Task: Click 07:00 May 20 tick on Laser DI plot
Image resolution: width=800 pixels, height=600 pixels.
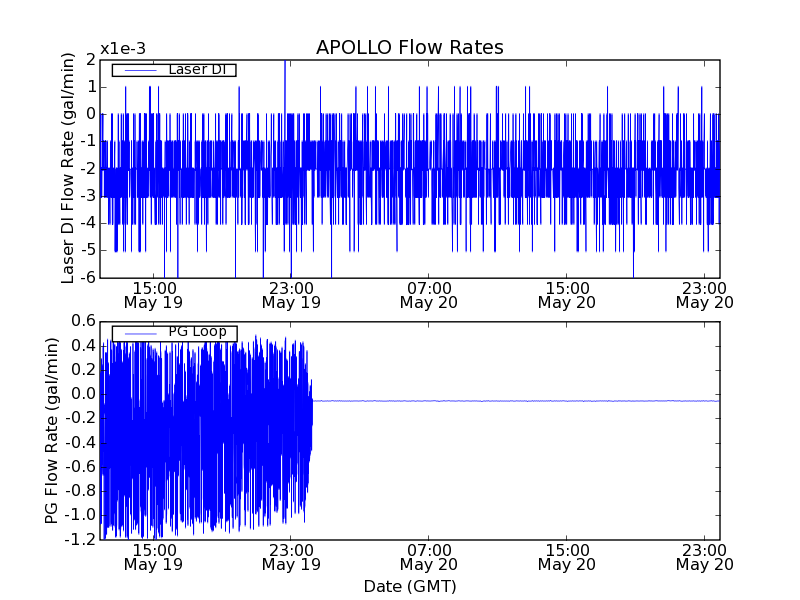Action: [428, 294]
